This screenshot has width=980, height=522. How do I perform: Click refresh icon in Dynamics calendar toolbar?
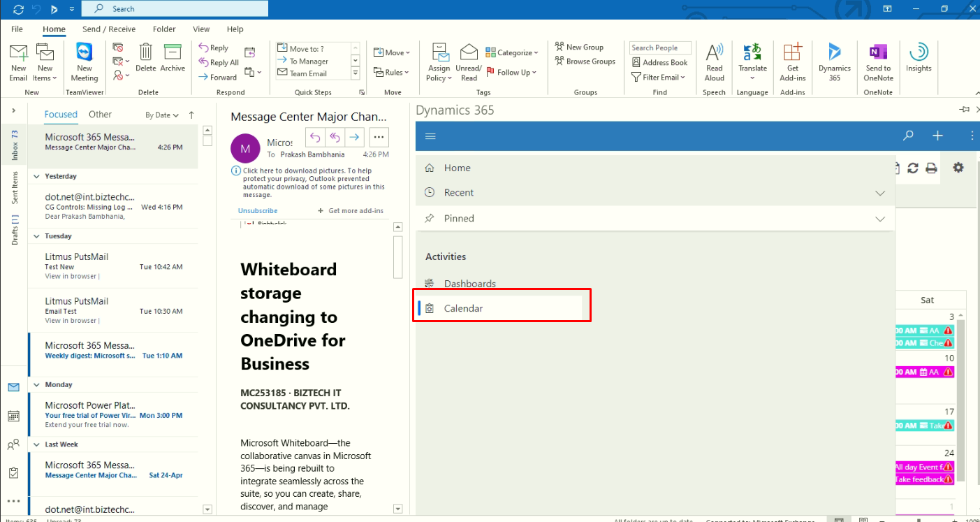(912, 168)
